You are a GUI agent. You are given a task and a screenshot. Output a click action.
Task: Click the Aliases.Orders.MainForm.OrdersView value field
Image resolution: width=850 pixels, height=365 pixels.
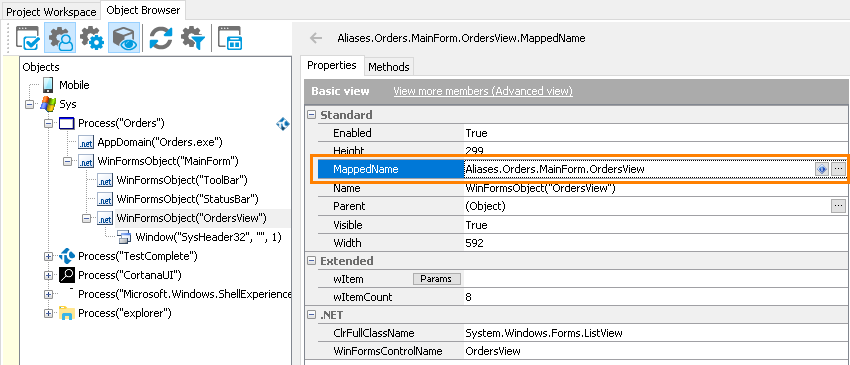[639, 169]
